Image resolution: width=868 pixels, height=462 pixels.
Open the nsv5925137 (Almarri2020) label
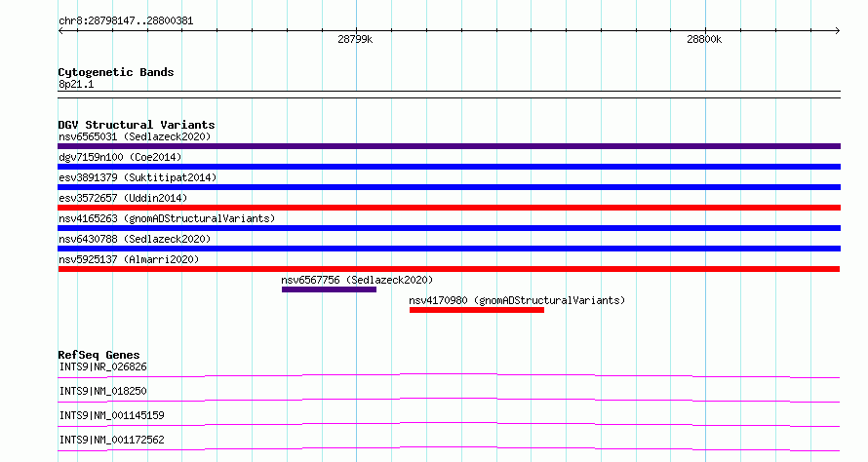coord(129,259)
